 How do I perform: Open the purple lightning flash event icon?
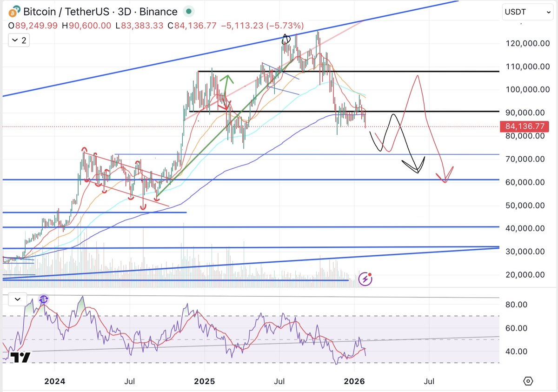click(365, 279)
